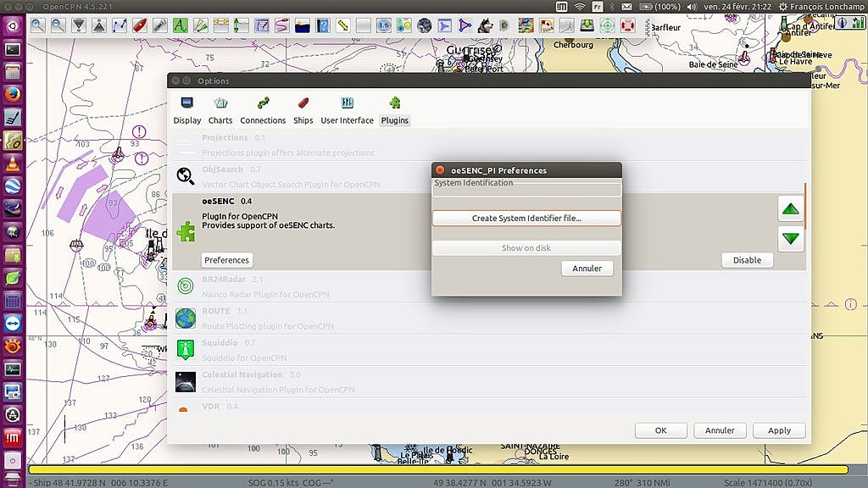The width and height of the screenshot is (868, 488).
Task: Click the pink track toolbar icon
Action: tap(281, 25)
